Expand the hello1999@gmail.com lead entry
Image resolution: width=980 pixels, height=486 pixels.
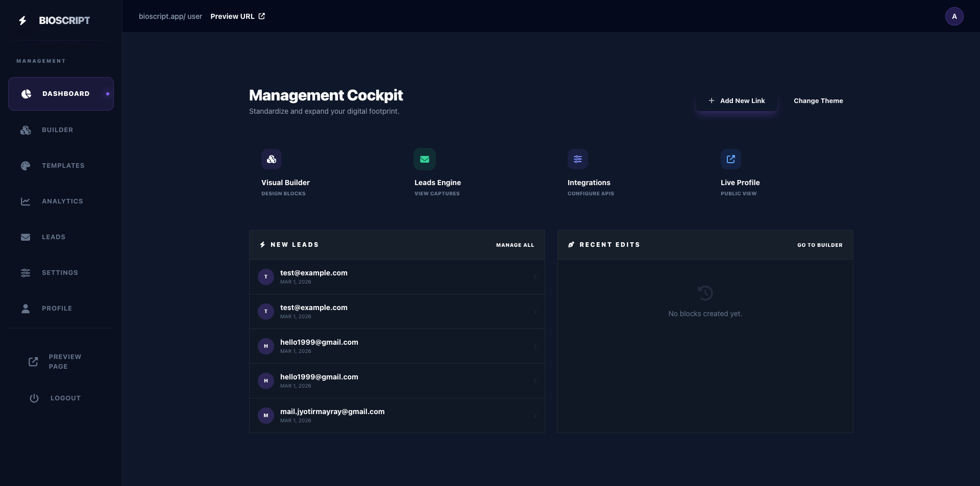534,346
